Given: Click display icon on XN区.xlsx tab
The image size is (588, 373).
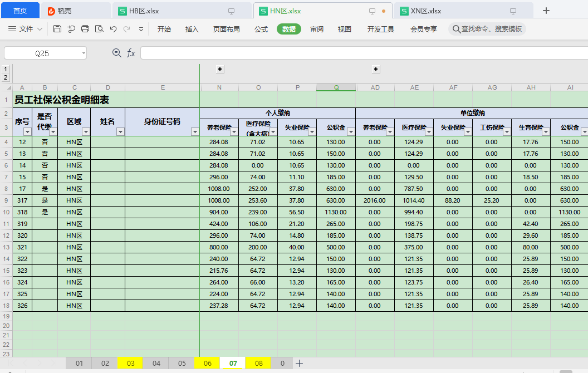Looking at the screenshot, I should 513,11.
